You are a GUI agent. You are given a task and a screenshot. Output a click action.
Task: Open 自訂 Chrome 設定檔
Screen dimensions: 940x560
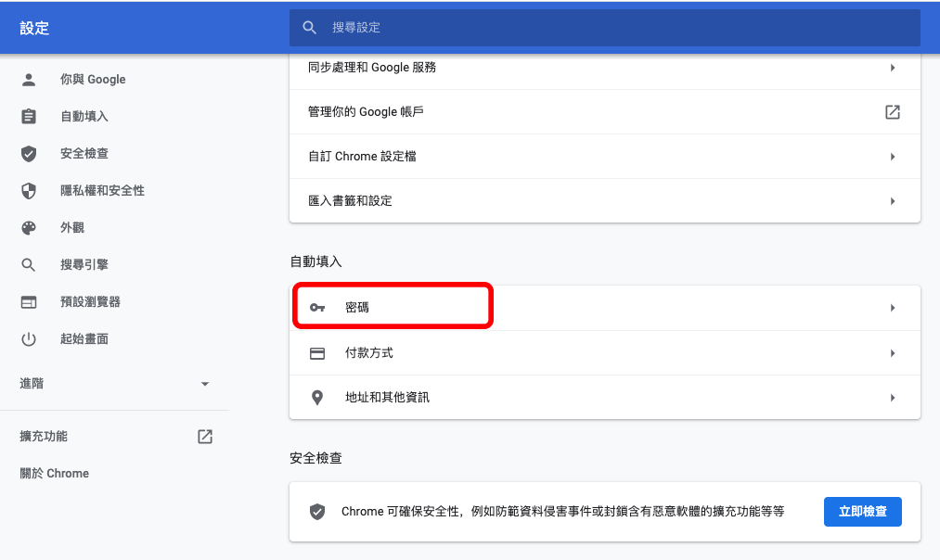(x=605, y=157)
